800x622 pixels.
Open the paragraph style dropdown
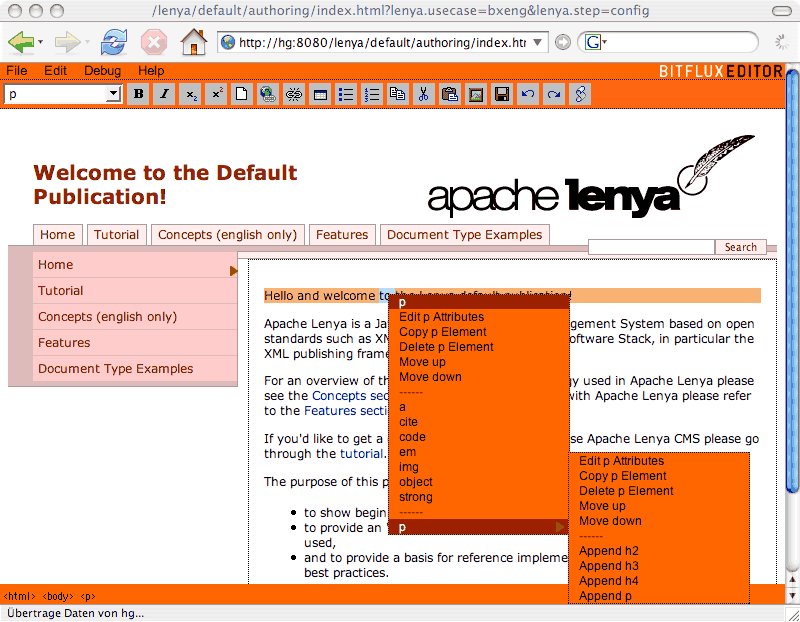(x=113, y=94)
